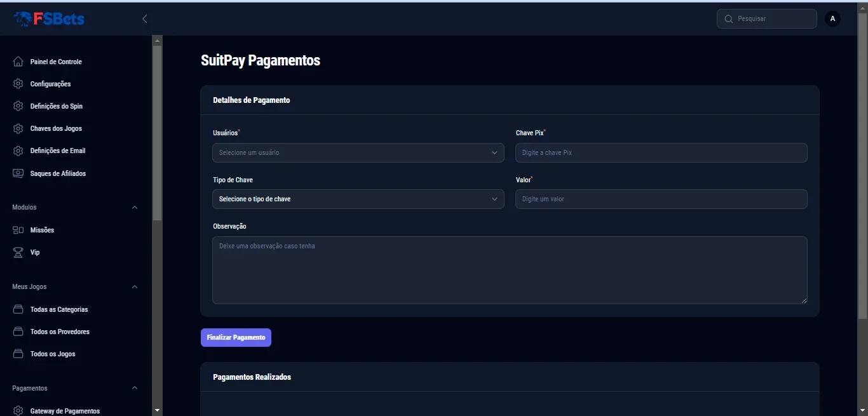Open Chaves dos Jogos
868x416 pixels.
56,128
